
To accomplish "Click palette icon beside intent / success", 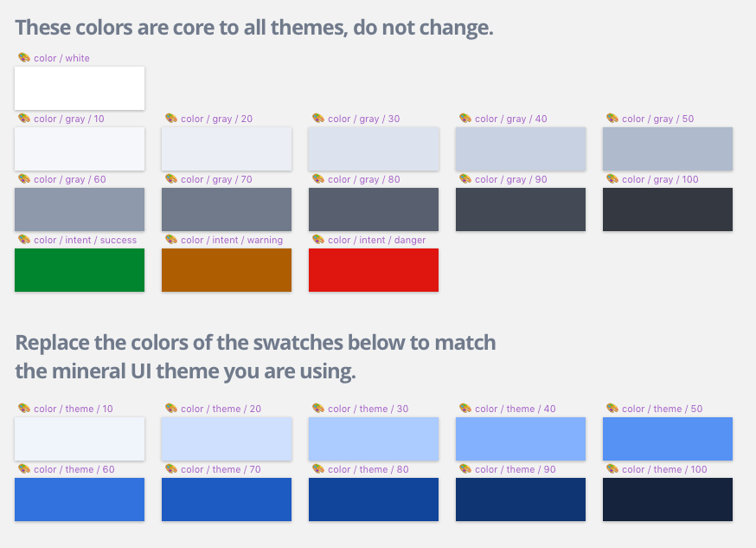I will pyautogui.click(x=24, y=239).
